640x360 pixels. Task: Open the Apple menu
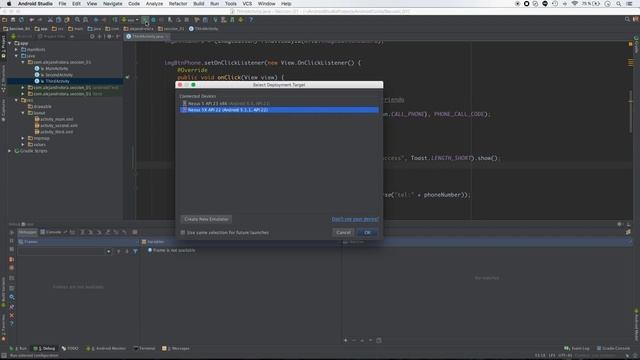point(9,4)
